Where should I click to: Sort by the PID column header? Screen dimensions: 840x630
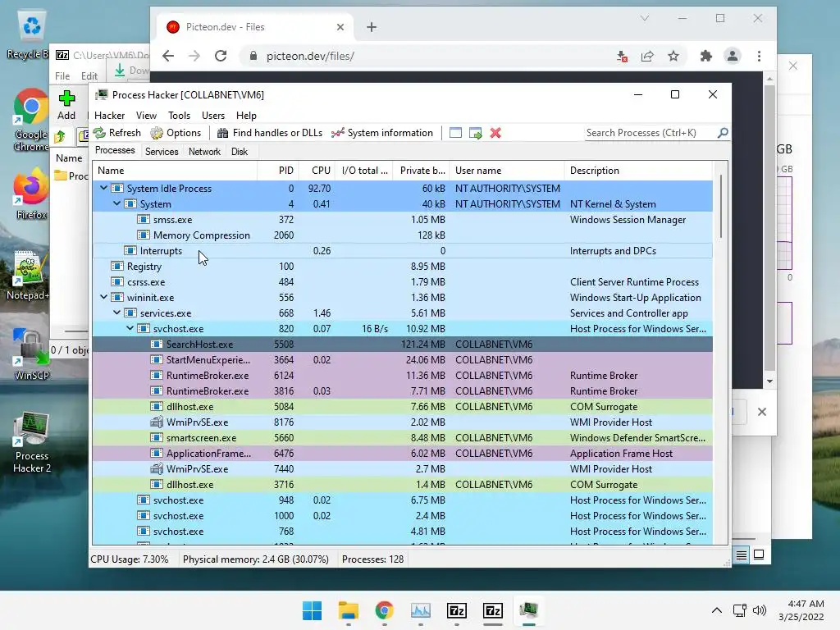[x=277, y=171]
